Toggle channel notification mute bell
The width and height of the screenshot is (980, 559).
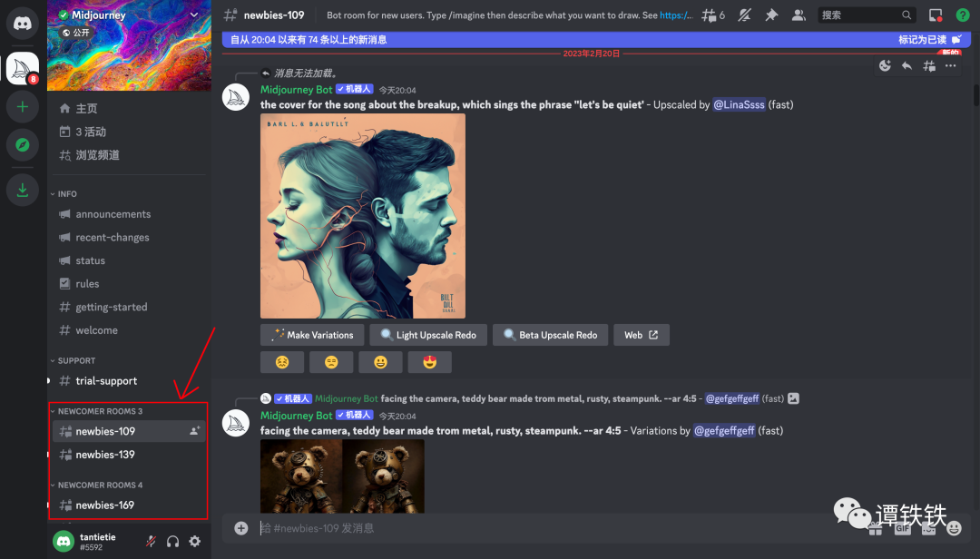[x=744, y=15]
